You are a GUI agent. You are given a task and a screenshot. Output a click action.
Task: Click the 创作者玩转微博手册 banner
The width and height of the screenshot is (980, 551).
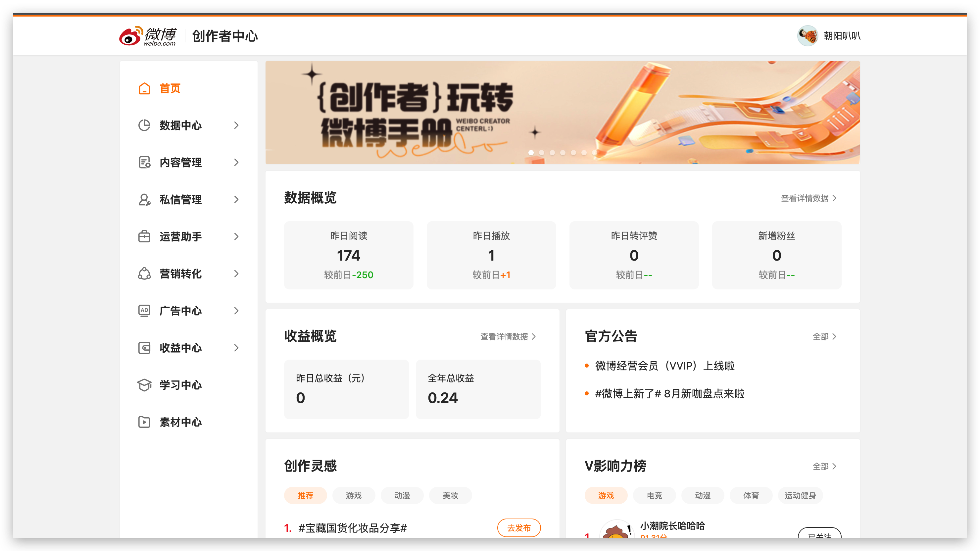tap(562, 112)
